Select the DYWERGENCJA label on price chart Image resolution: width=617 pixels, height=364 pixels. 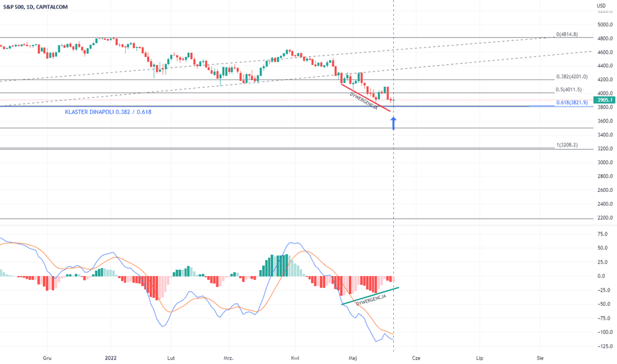pyautogui.click(x=363, y=101)
